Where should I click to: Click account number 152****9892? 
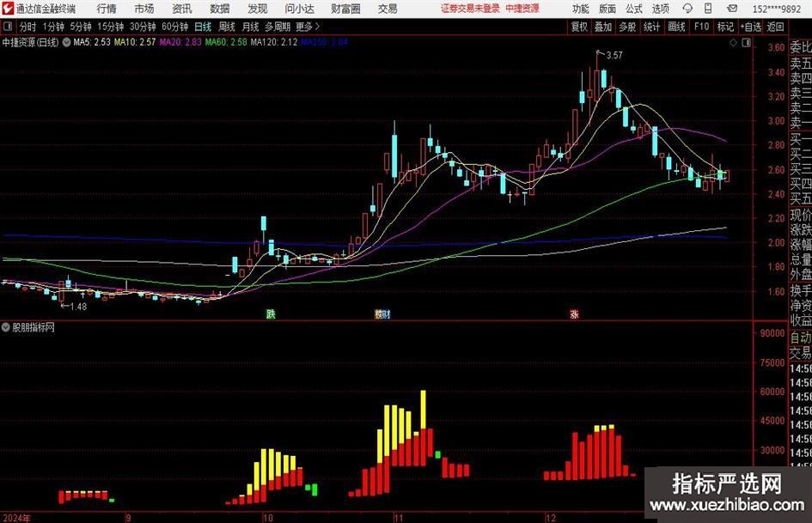click(x=777, y=9)
